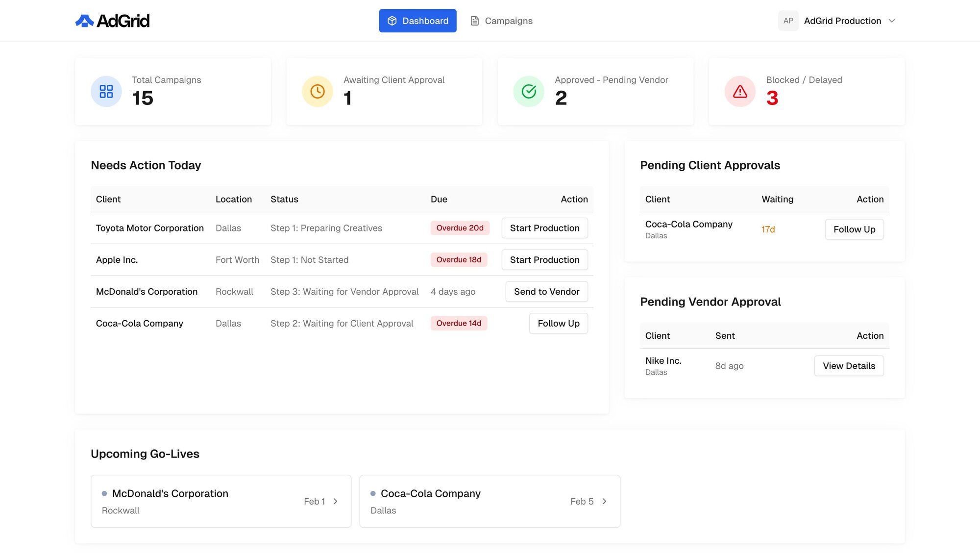Screen dimensions: 980x559
Task: Open McDonald's Feb 1 go-live chevron
Action: coord(335,501)
